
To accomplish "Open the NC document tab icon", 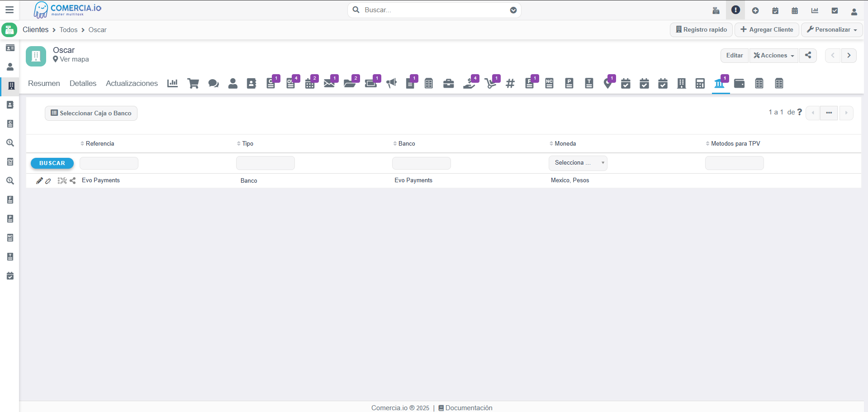I will coord(550,83).
